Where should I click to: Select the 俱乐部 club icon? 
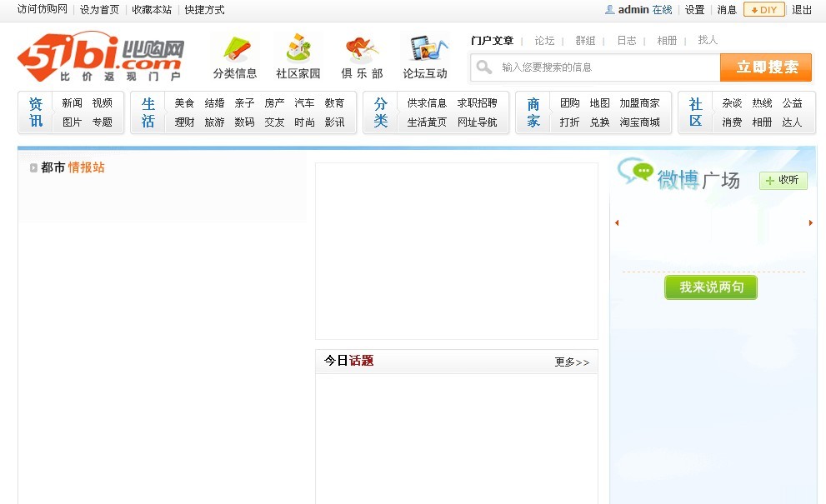pos(360,48)
